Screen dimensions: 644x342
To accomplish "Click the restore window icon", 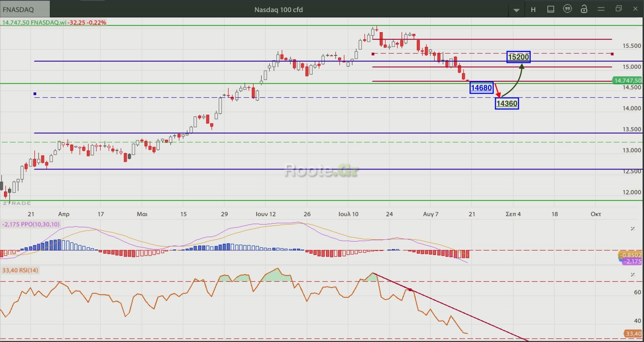I will point(619,9).
